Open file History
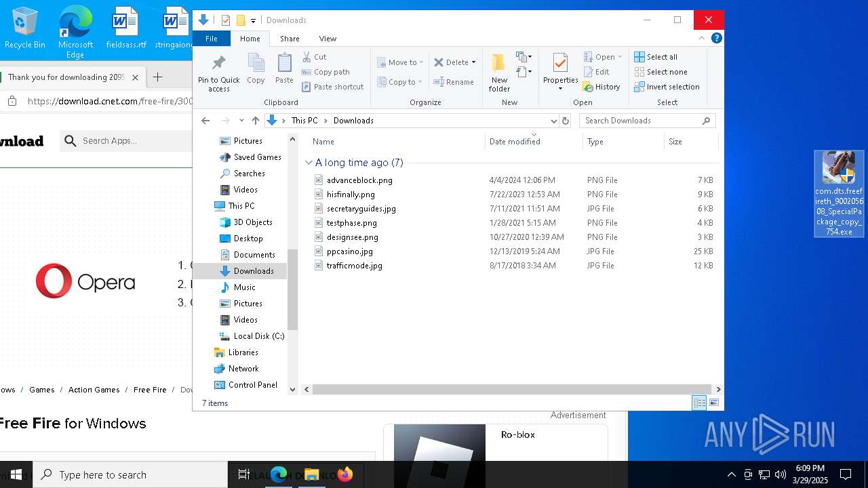This screenshot has width=868, height=488. pyautogui.click(x=601, y=87)
